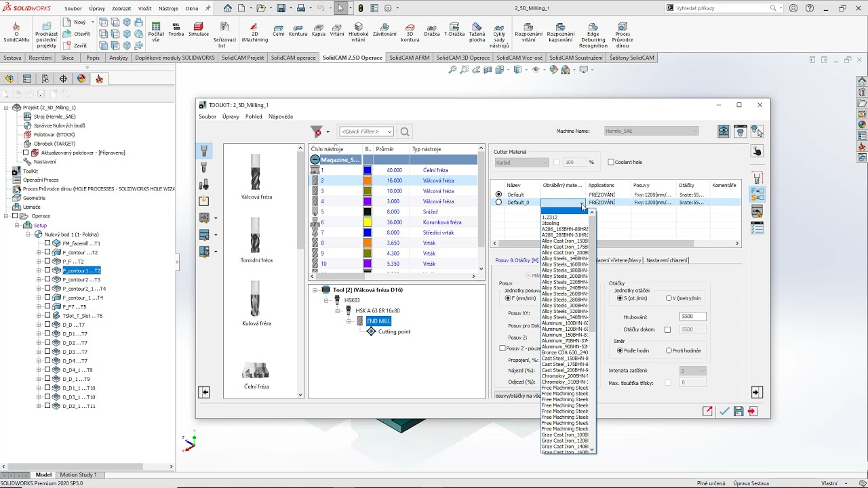The height and width of the screenshot is (488, 868).
Task: Select the Válcová fréza tool thumbnail
Action: pos(256,176)
